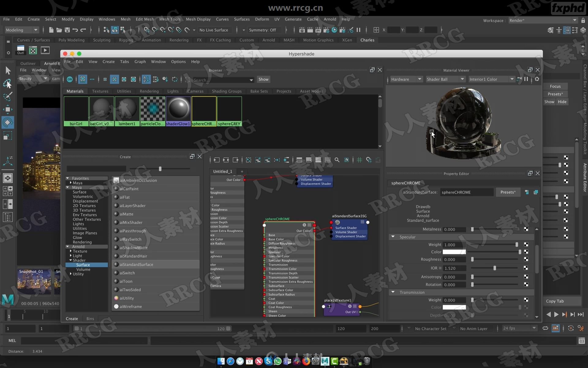Screen dimensions: 588x368
Task: Expand the Transmission section in Property Editor
Action: click(393, 292)
